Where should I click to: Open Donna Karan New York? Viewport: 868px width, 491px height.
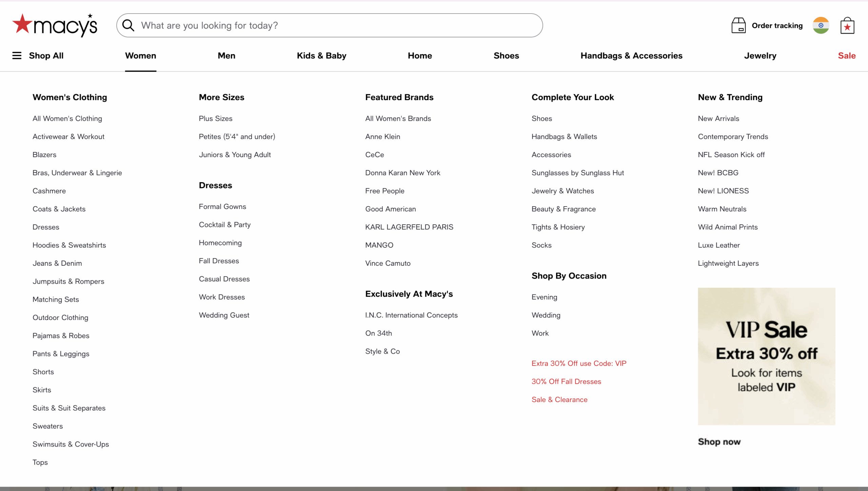coord(403,173)
